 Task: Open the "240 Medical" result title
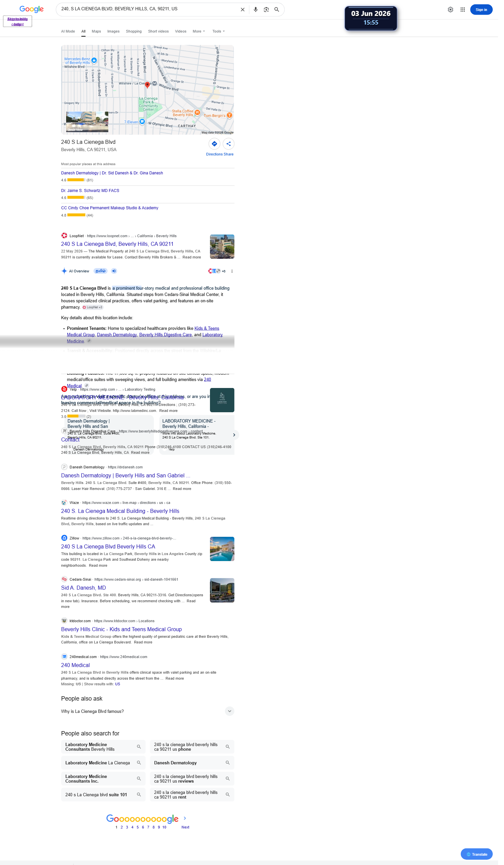coord(75,665)
